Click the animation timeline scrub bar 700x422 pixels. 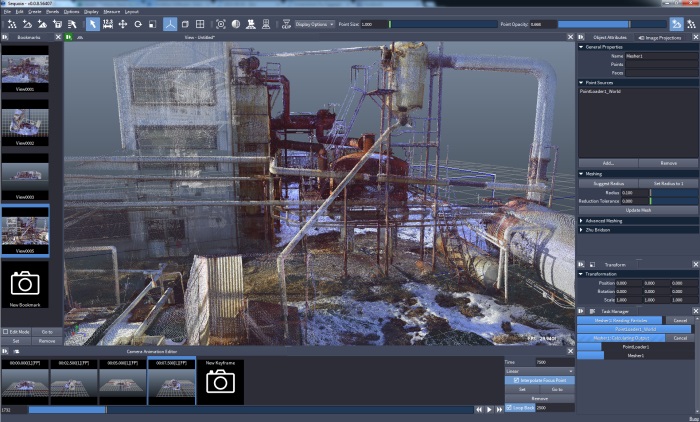[251, 409]
